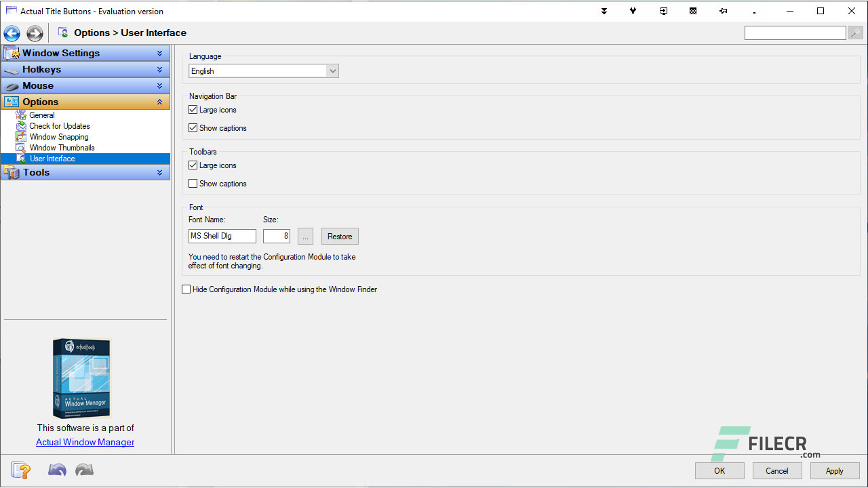Click the General item's icon
Screen dimensions: 868x488
[x=21, y=115]
